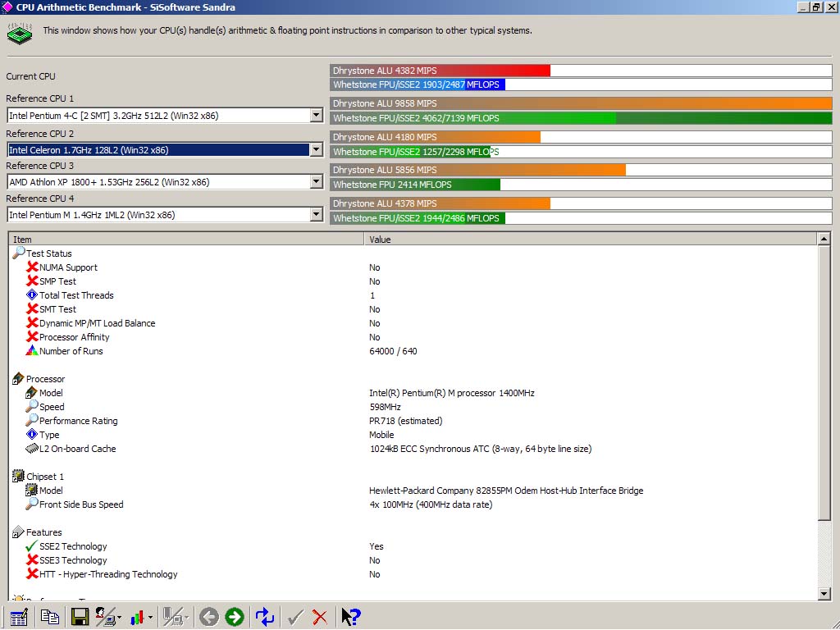Click the info icon beside Total Test Threads
Image resolution: width=840 pixels, height=630 pixels.
coord(32,294)
